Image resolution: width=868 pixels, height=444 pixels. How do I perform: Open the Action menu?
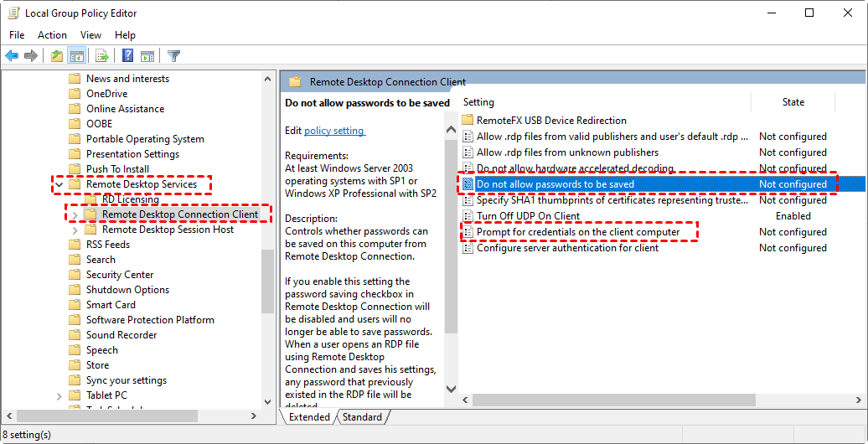52,35
